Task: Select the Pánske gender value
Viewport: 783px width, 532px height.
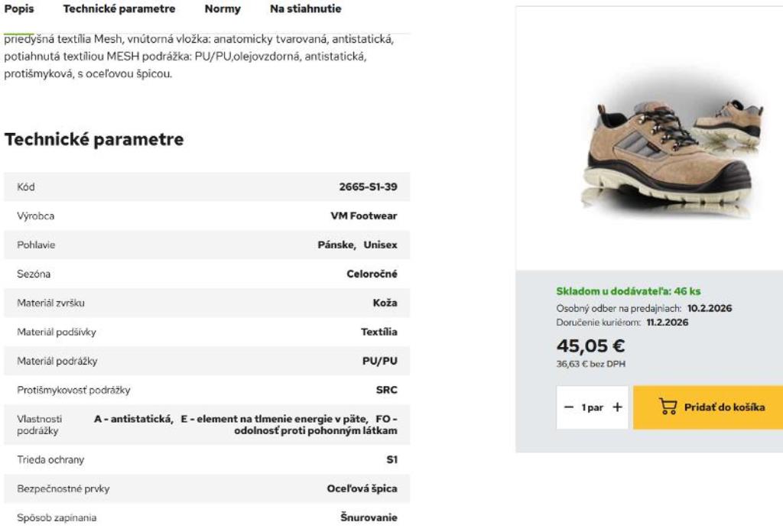Action: pyautogui.click(x=336, y=245)
